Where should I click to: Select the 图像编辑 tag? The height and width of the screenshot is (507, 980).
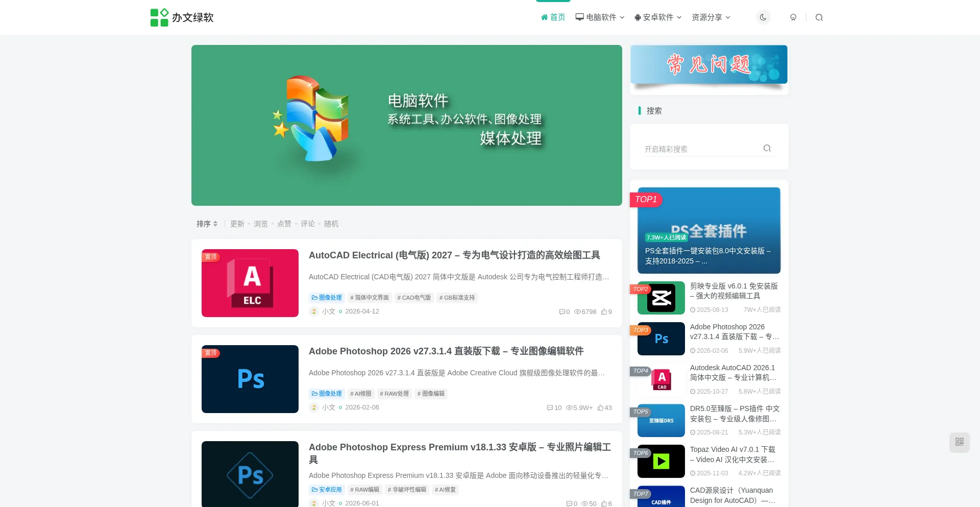tap(431, 394)
